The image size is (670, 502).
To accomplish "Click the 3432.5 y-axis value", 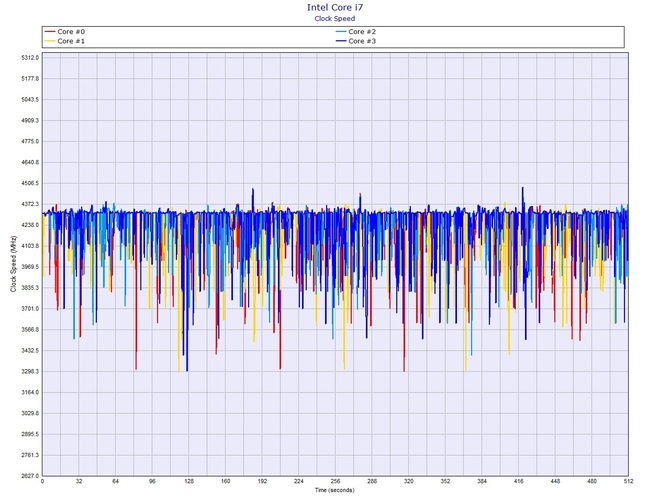I will [30, 351].
